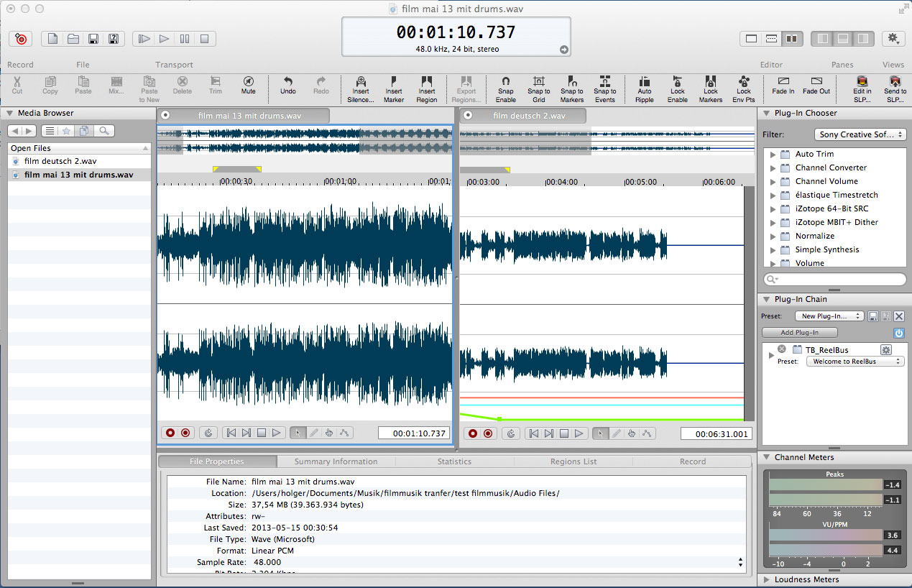The width and height of the screenshot is (912, 588).
Task: Toggle Snap Enable
Action: pos(506,82)
